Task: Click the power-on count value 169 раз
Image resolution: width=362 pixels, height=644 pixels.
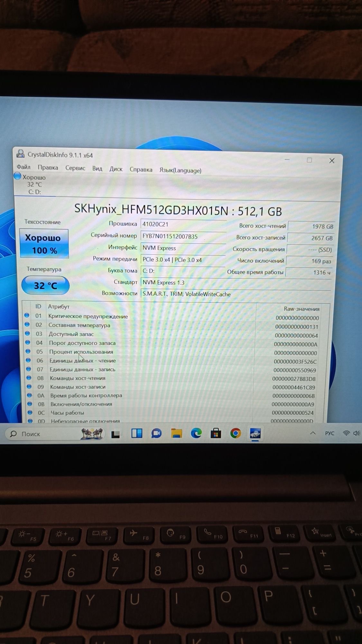Action: click(x=309, y=261)
